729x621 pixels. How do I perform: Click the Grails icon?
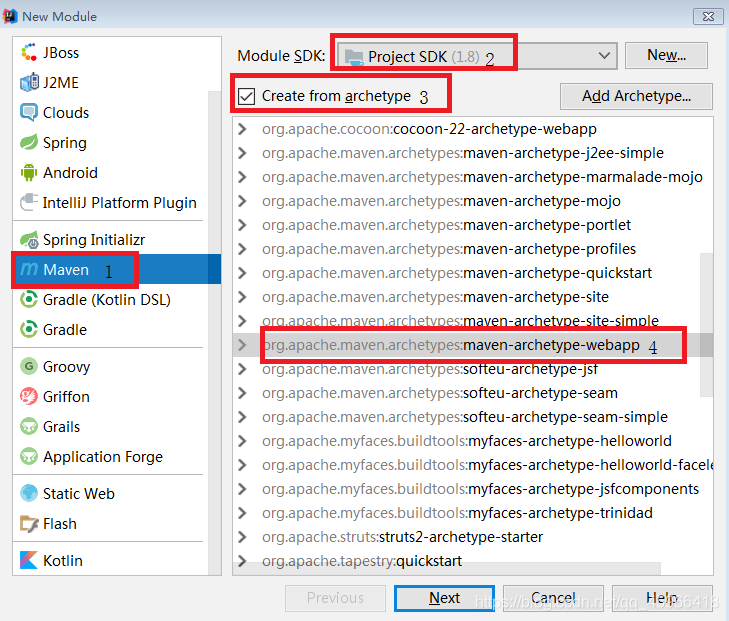click(x=29, y=426)
